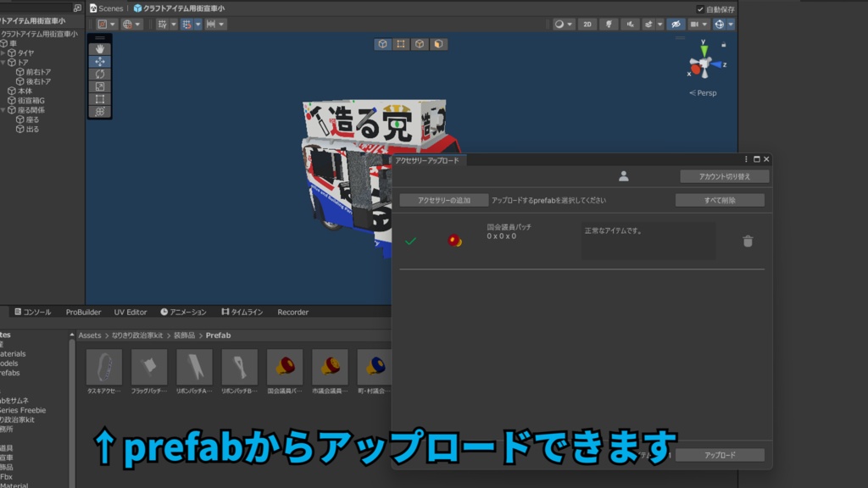
Task: Click the first cube icon in scene overlay bar
Action: pos(382,44)
